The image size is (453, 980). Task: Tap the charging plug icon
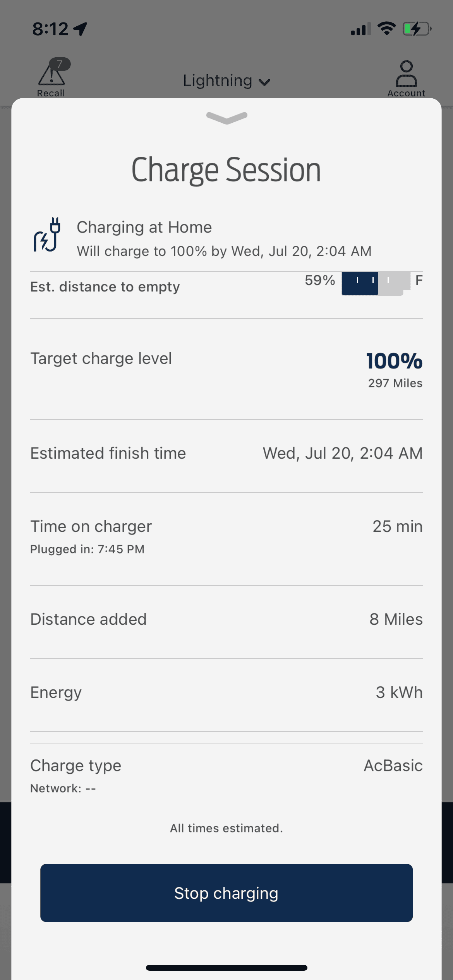coord(47,235)
